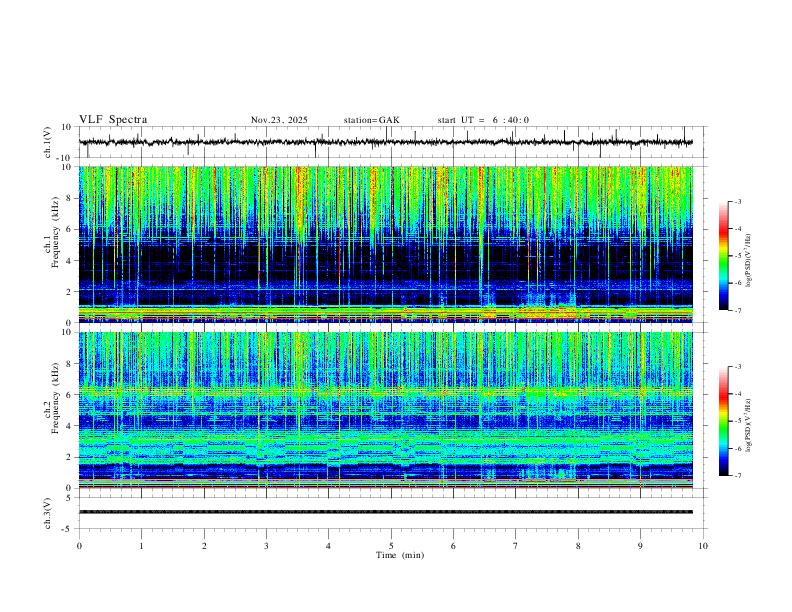Click the ch.2 spectrogram panel
This screenshot has height=612, width=792.
click(386, 410)
